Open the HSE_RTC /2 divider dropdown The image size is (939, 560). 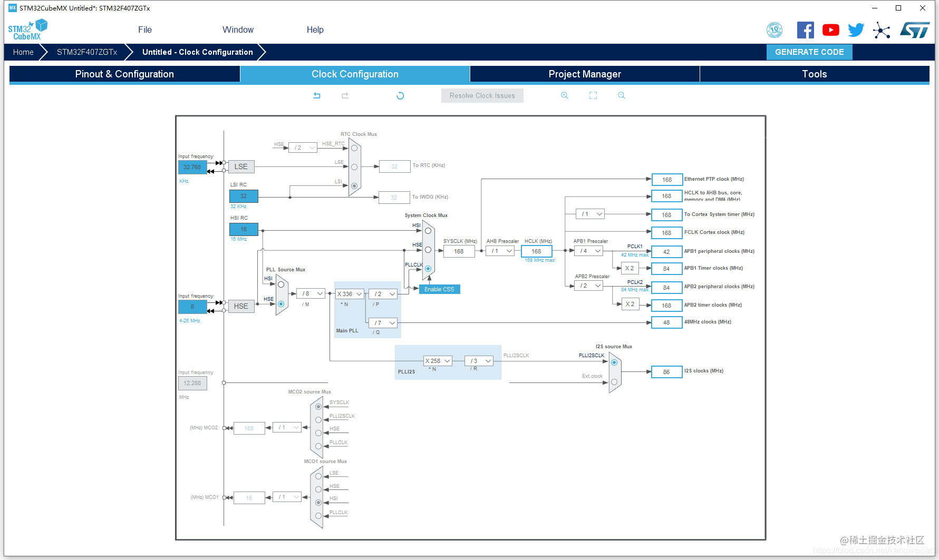click(303, 148)
